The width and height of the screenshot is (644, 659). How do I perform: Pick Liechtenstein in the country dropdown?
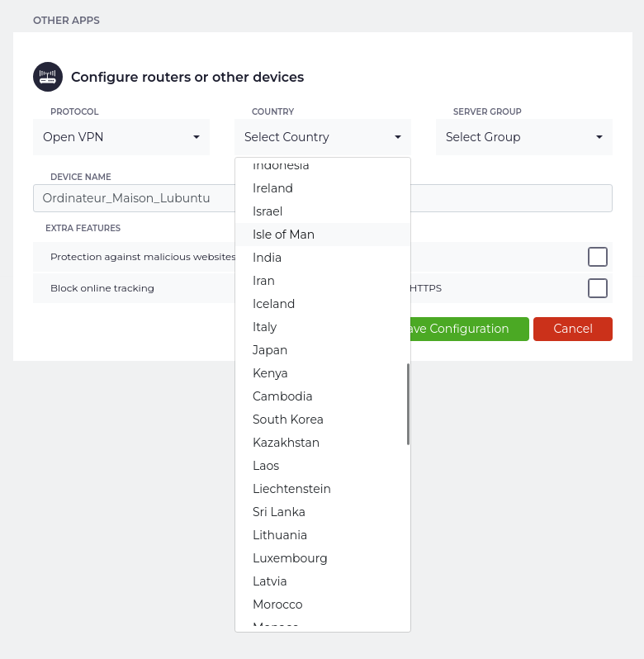click(x=291, y=489)
